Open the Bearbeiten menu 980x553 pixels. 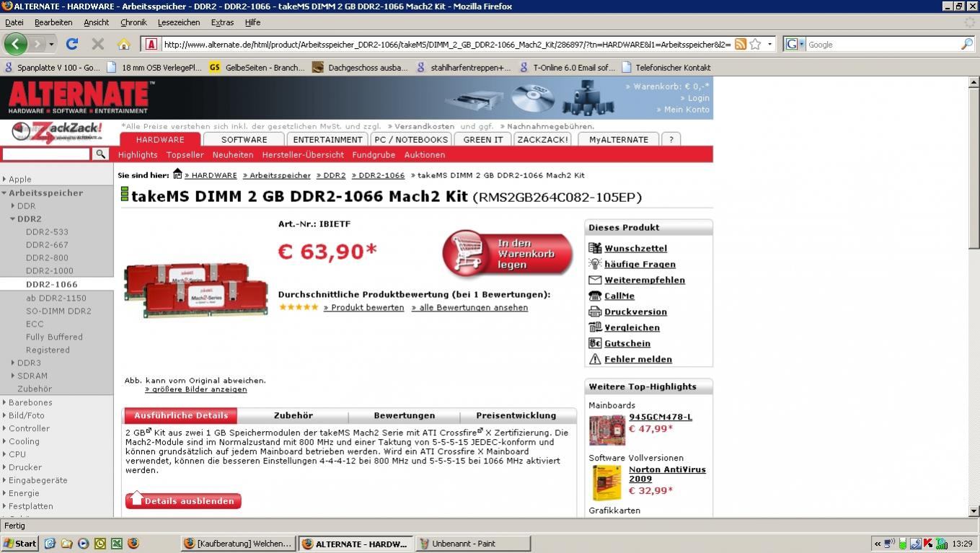pyautogui.click(x=53, y=22)
